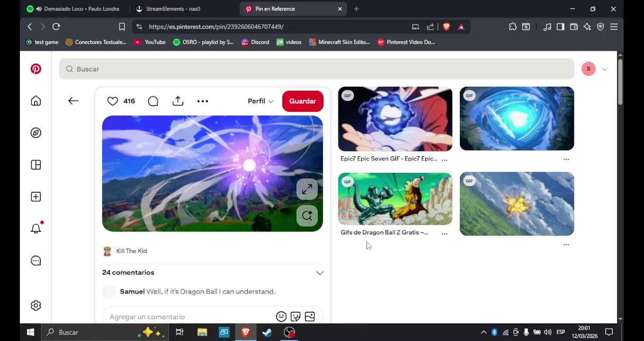Expand the pin image to fullscreen
The height and width of the screenshot is (341, 644).
pyautogui.click(x=307, y=189)
